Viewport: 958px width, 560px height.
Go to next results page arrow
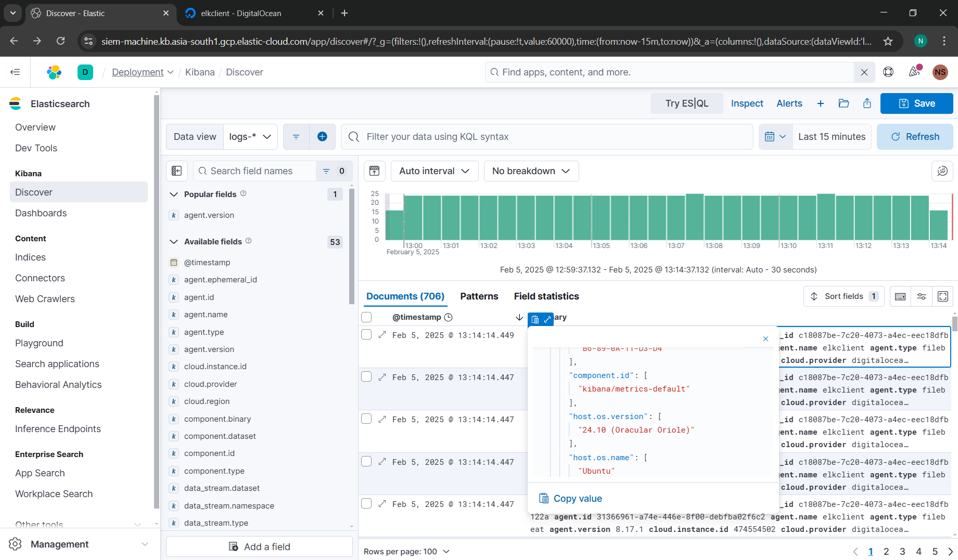tap(950, 552)
